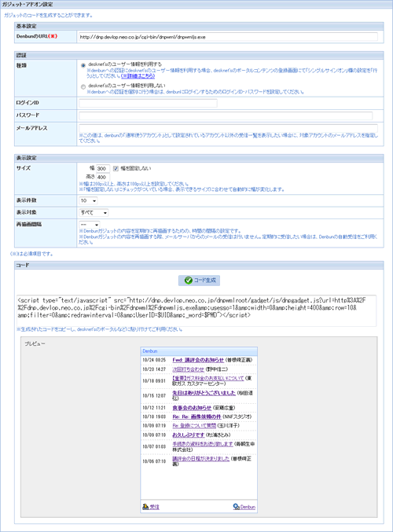Open the Re: 登録について質問 mail link
Screen dimensions: 393x532
(x=194, y=425)
